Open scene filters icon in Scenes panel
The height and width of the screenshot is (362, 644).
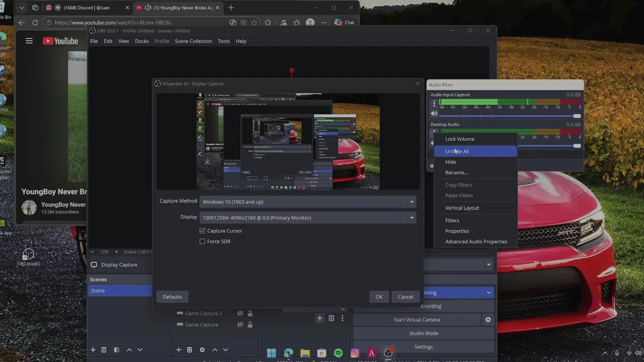tap(116, 350)
